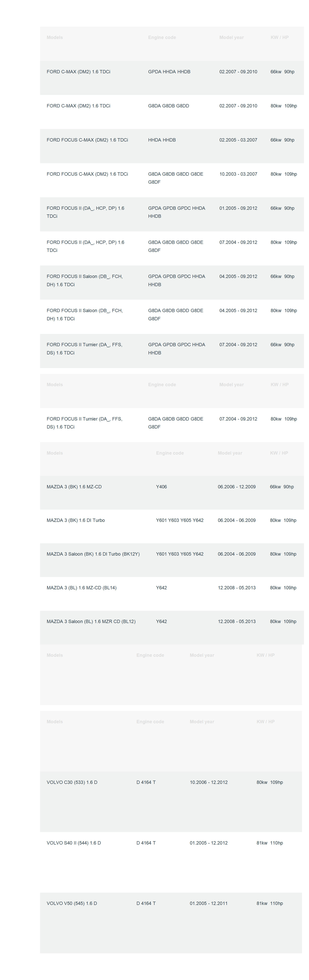309x980 pixels.
Task: Click MAZDA 3 Saloon (BK) 1.6 DI Turbo (BK12Y)
Action: (93, 554)
